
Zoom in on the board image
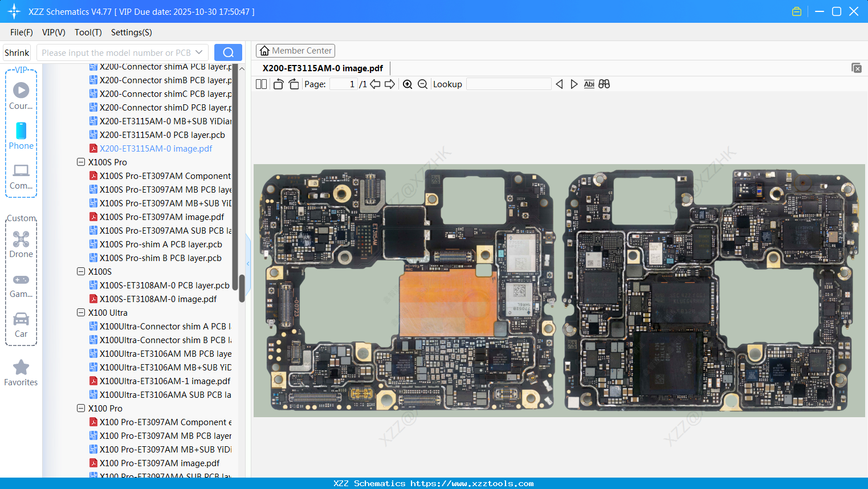407,84
